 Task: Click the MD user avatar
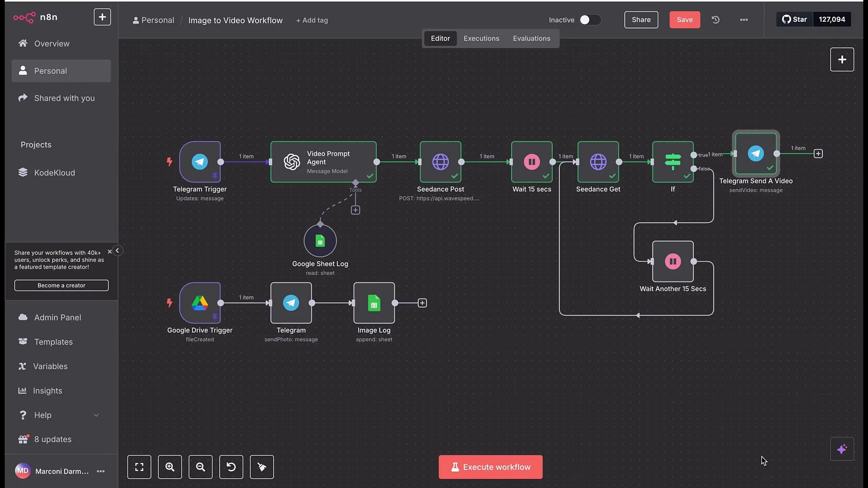click(x=23, y=471)
